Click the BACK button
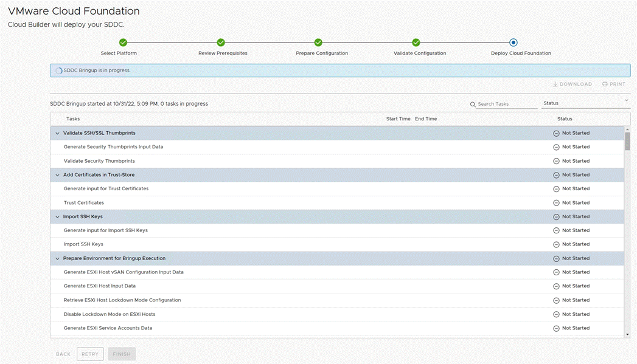The height and width of the screenshot is (364, 637). [x=63, y=354]
